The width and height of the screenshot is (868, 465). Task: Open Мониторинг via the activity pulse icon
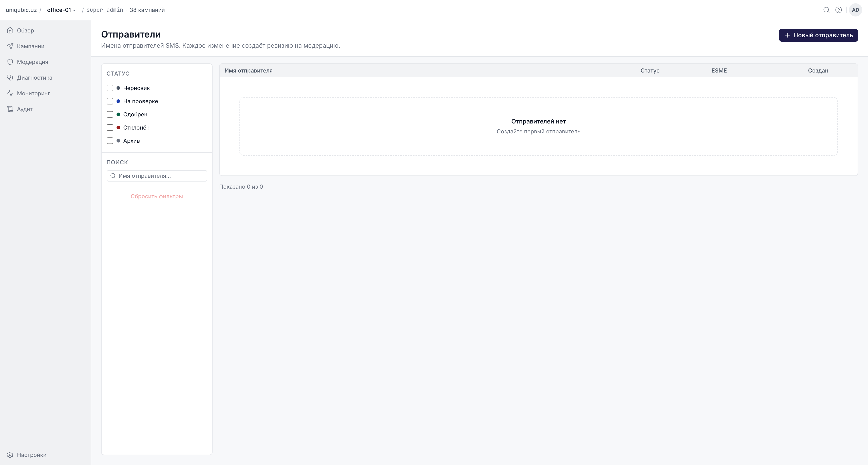(10, 93)
